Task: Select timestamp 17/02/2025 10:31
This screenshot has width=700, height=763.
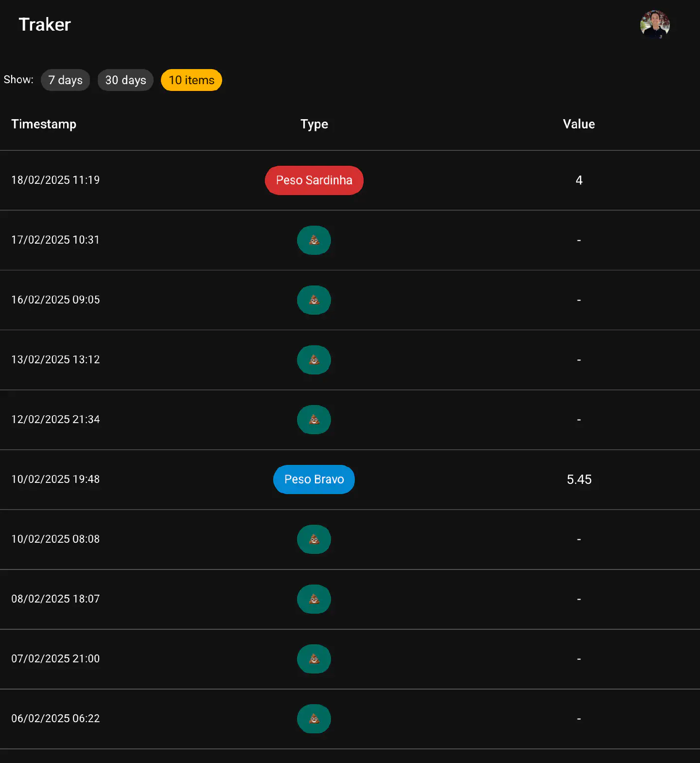Action: (55, 240)
